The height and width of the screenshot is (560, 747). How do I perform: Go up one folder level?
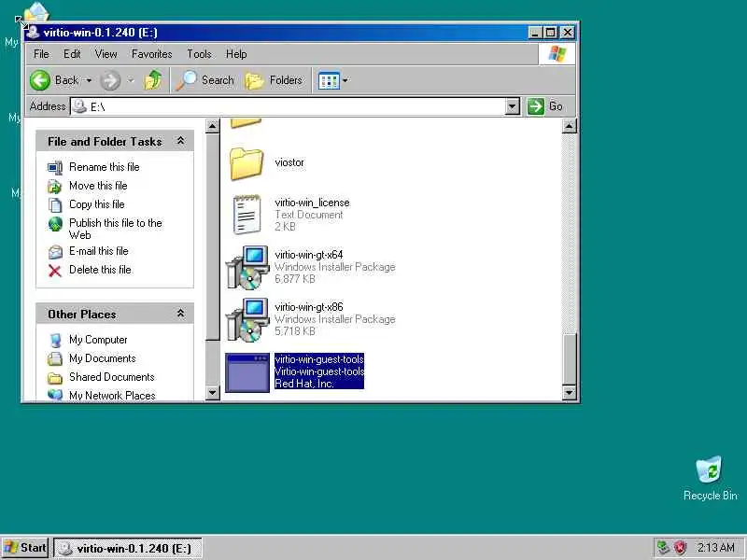click(153, 80)
